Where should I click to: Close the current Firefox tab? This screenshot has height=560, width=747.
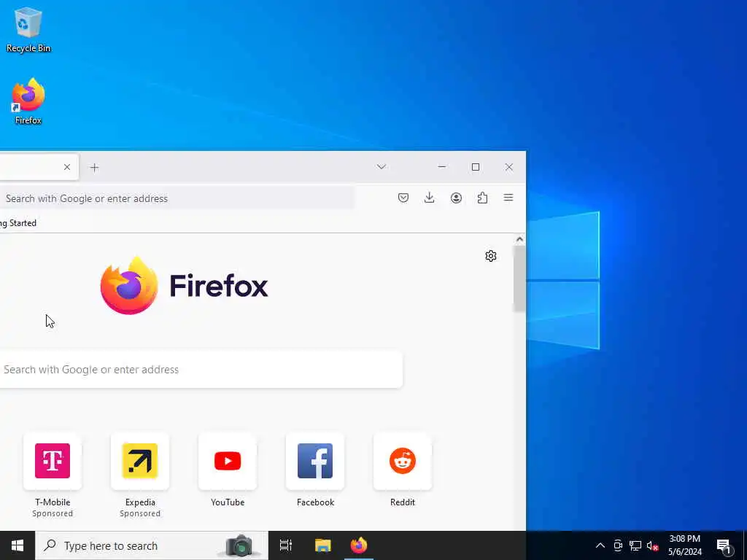pyautogui.click(x=67, y=167)
